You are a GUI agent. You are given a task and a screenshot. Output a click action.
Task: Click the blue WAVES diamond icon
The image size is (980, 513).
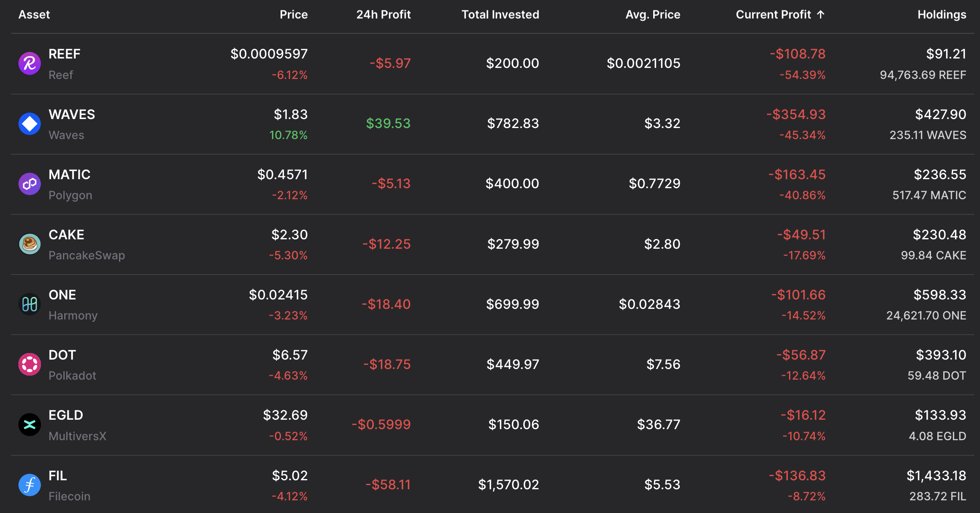pyautogui.click(x=29, y=124)
